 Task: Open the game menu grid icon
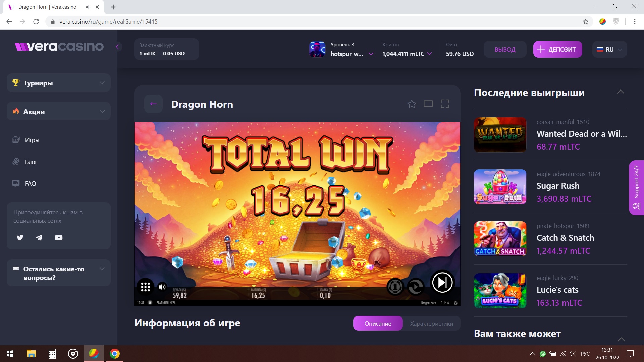[x=145, y=287]
